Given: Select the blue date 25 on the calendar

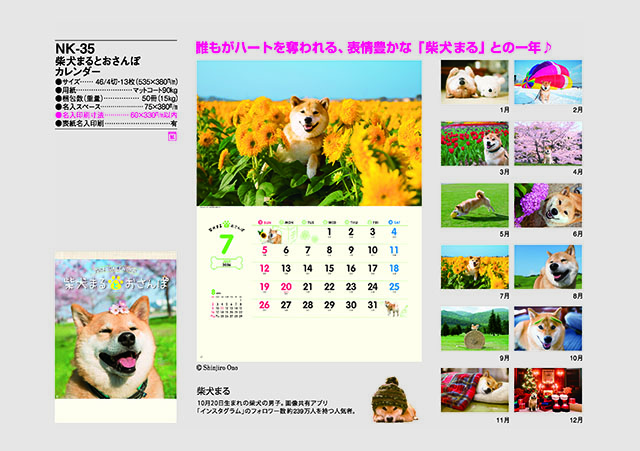Looking at the screenshot, I should point(394,287).
